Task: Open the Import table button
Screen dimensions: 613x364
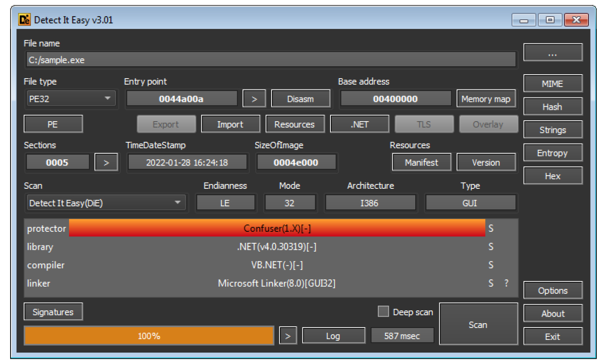Action: 230,124
